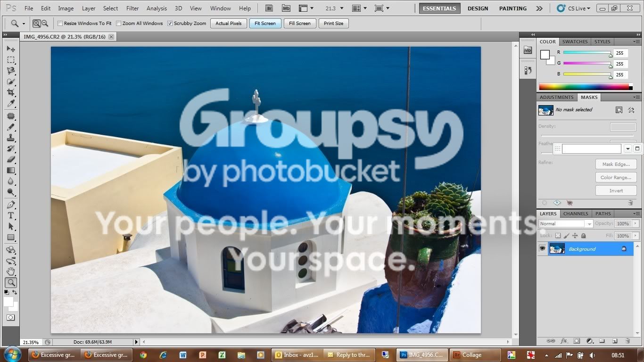644x362 pixels.
Task: Click the Print Size button
Action: [334, 23]
